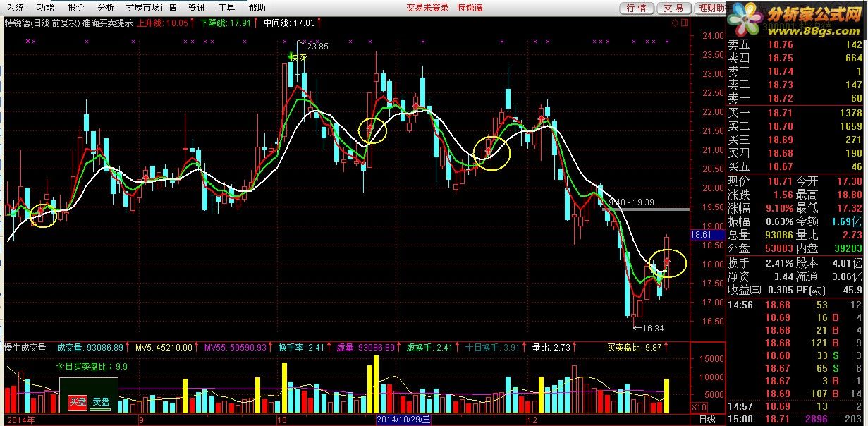
Task: Click the 慢牛成交量 indicator name
Action: click(25, 347)
